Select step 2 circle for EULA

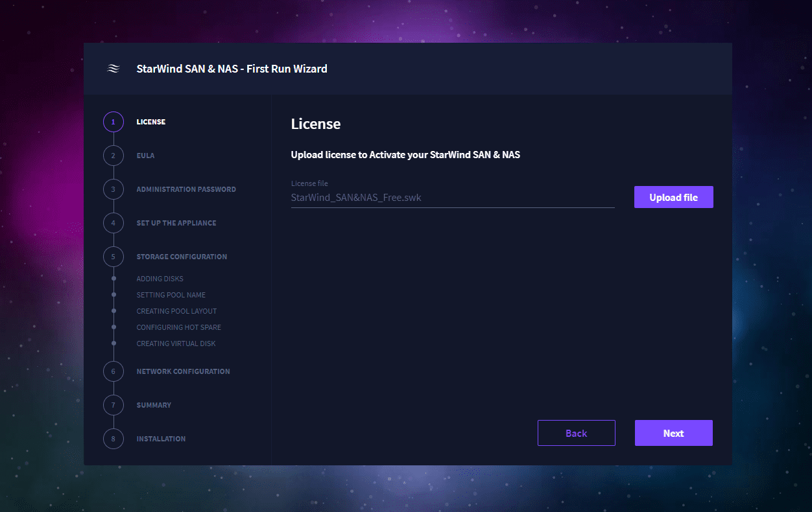click(x=113, y=156)
